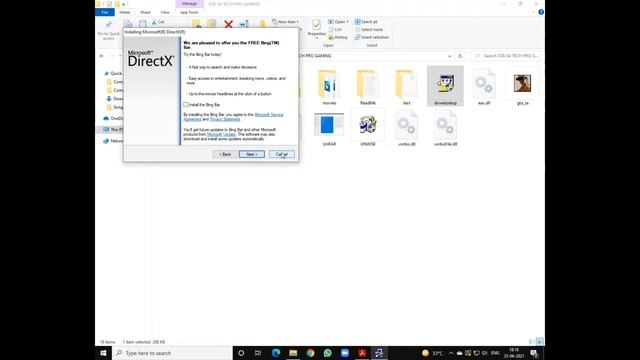Image resolution: width=640 pixels, height=360 pixels.
Task: Select the Manage contextual tab
Action: tap(189, 4)
